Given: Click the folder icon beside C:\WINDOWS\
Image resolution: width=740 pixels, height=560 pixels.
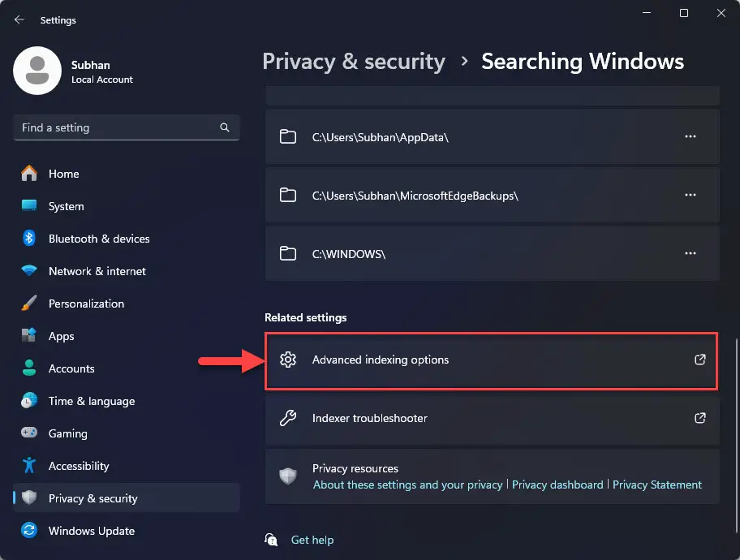Looking at the screenshot, I should pyautogui.click(x=288, y=253).
